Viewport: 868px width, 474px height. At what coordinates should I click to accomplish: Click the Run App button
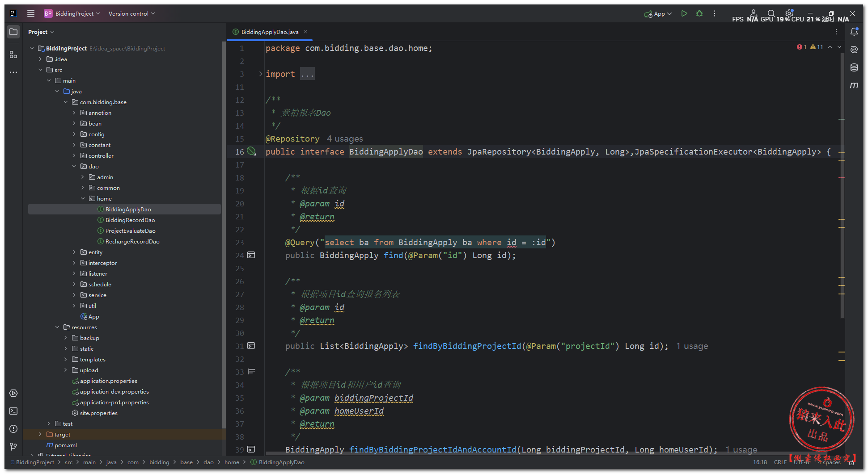[x=684, y=13]
